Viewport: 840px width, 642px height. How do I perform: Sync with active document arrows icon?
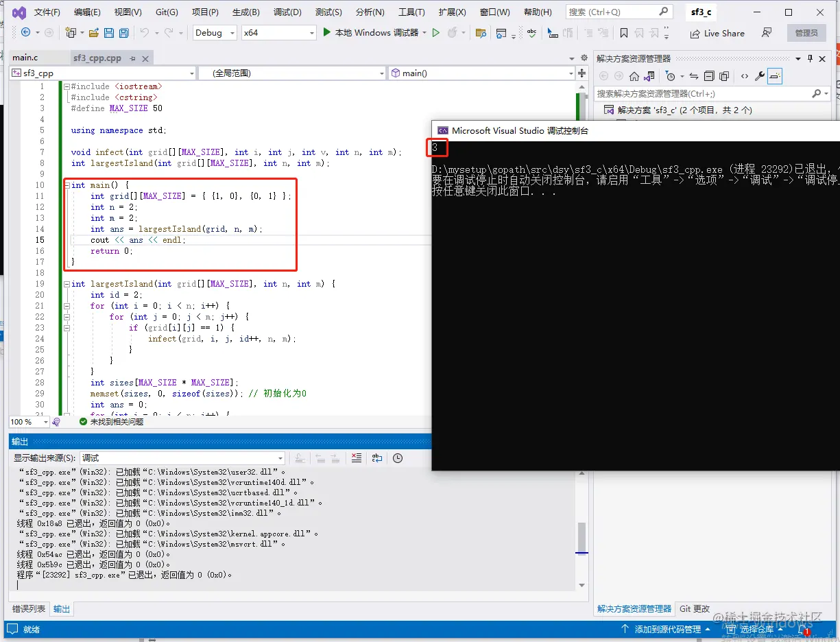pyautogui.click(x=694, y=76)
